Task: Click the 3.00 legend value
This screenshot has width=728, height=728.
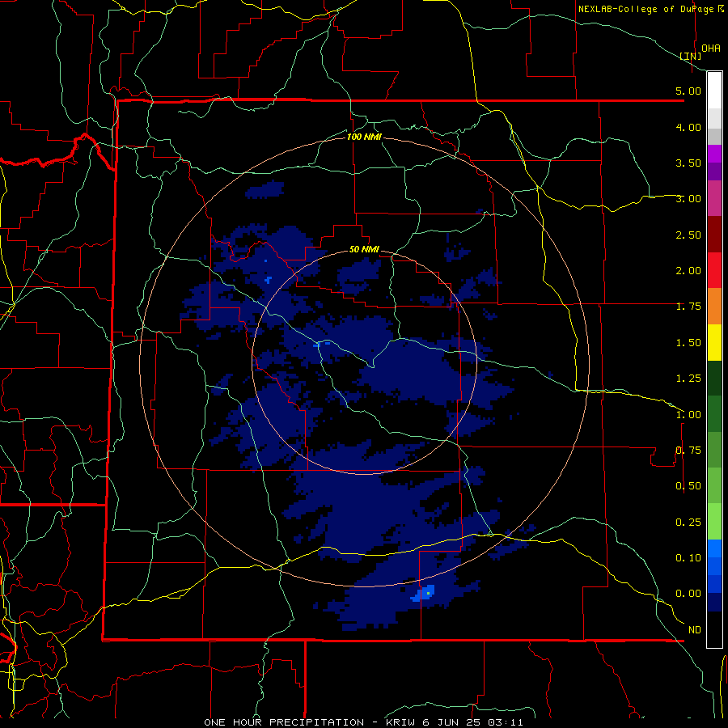Action: point(688,199)
